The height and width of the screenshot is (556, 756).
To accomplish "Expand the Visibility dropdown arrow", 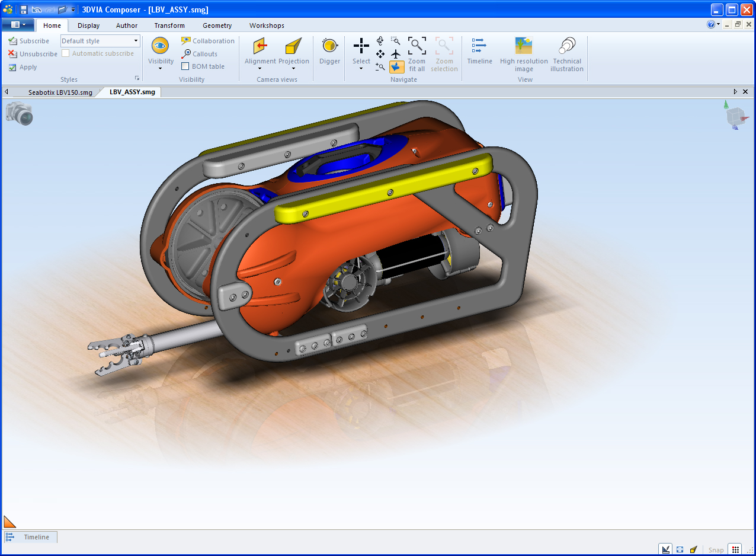I will pos(160,69).
